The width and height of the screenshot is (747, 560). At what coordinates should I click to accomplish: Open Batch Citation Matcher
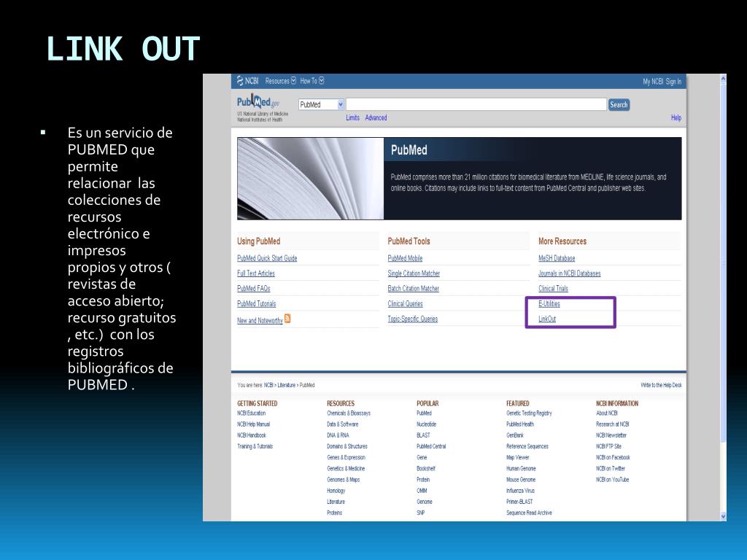click(x=414, y=289)
